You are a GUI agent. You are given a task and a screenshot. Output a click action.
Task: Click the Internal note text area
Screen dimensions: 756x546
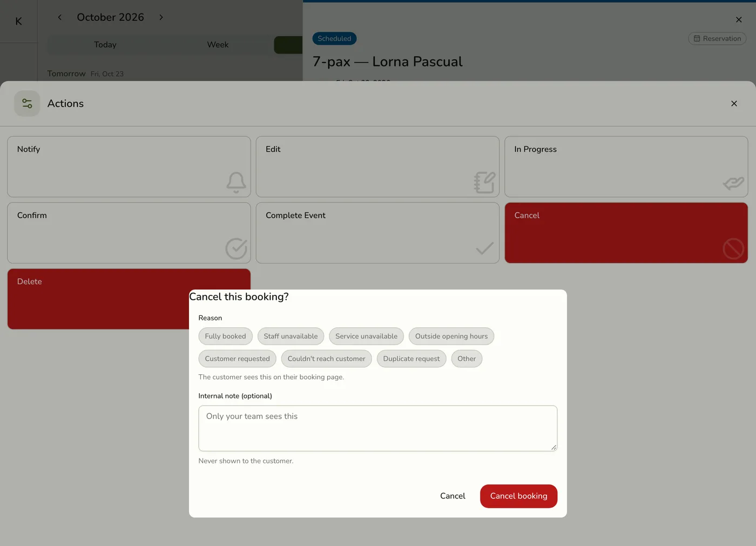click(377, 428)
